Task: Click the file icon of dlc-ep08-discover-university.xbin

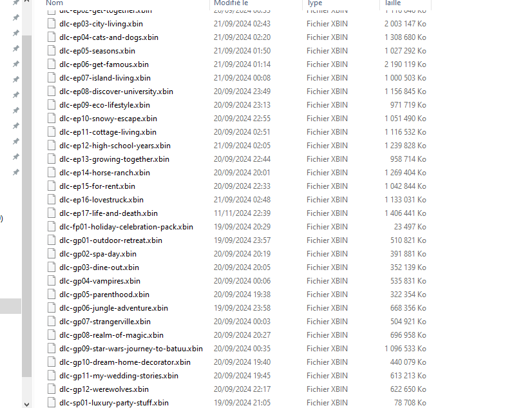Action: (52, 92)
